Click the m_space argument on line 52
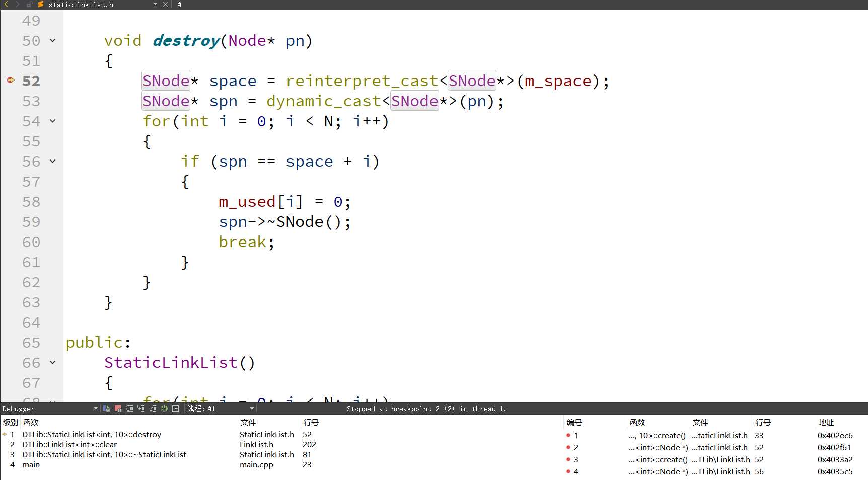The width and height of the screenshot is (868, 480). click(558, 81)
